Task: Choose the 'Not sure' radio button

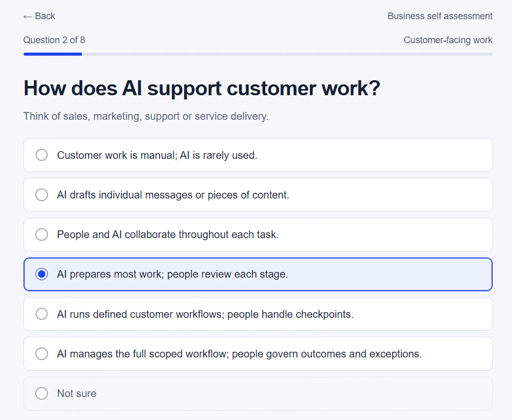Action: pyautogui.click(x=42, y=393)
